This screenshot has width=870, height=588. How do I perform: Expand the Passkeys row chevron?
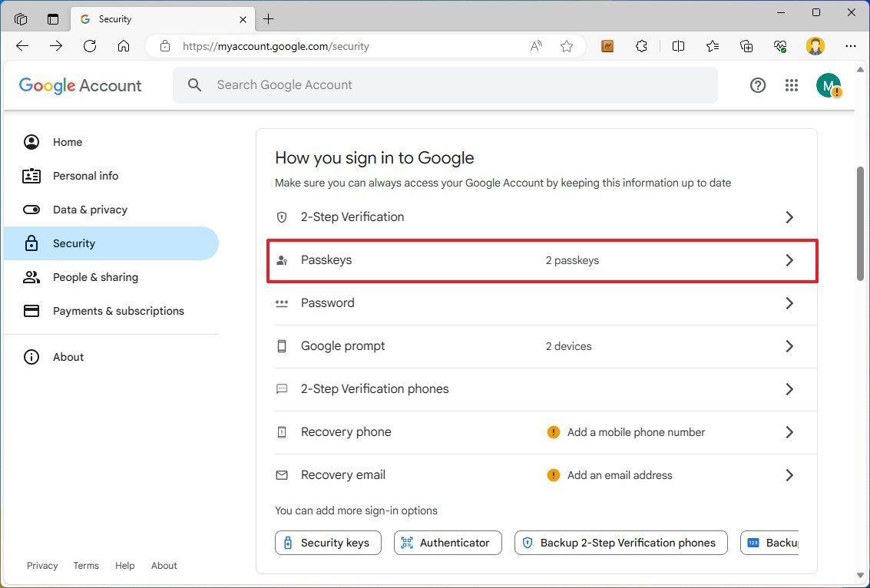789,260
